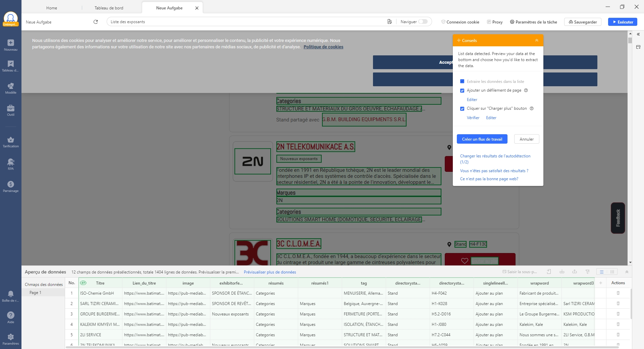Click the workflow panel icon below the double chevron

[x=638, y=47]
